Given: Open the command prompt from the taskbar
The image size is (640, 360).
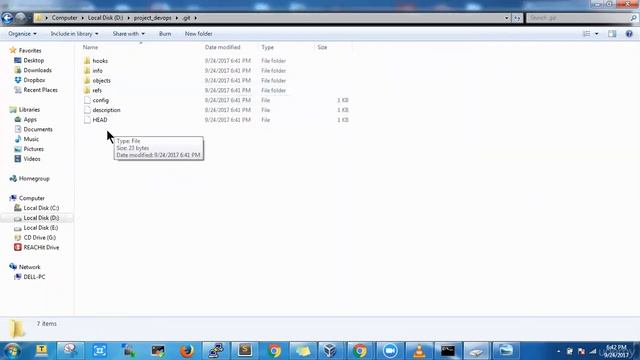Looking at the screenshot, I should [x=448, y=351].
